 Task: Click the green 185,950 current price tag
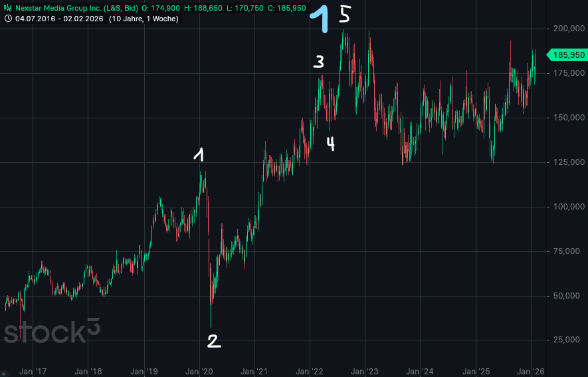point(566,55)
